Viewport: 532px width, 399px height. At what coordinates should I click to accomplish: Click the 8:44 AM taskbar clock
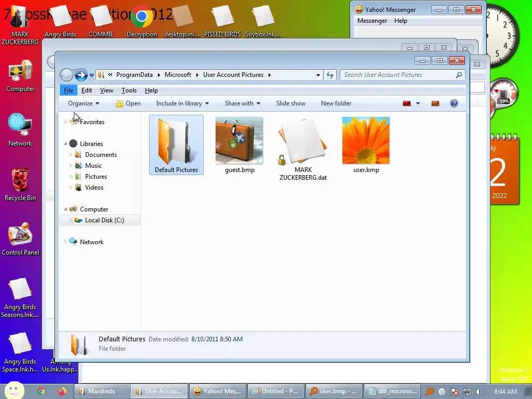tap(505, 392)
